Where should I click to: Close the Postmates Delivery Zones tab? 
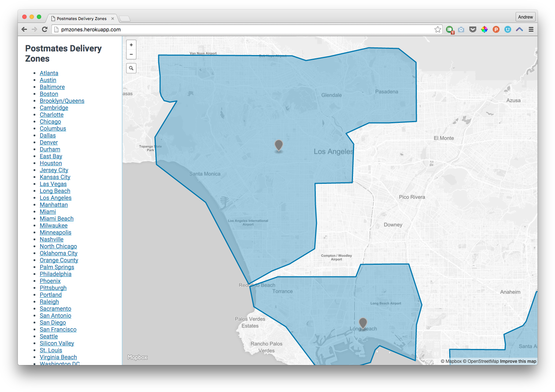pos(113,19)
